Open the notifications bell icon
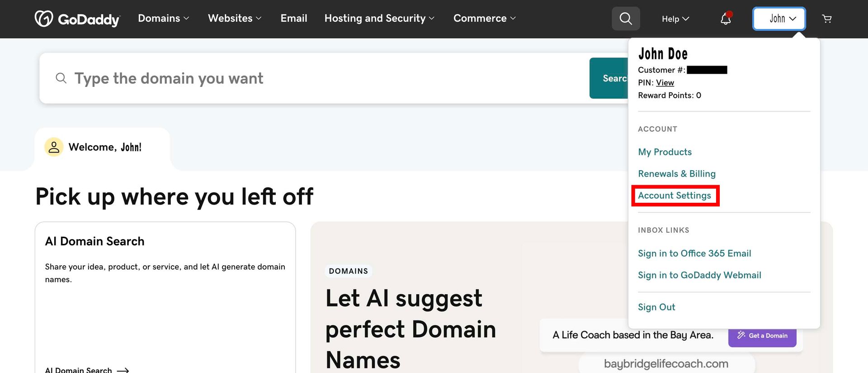The height and width of the screenshot is (373, 868). (726, 19)
